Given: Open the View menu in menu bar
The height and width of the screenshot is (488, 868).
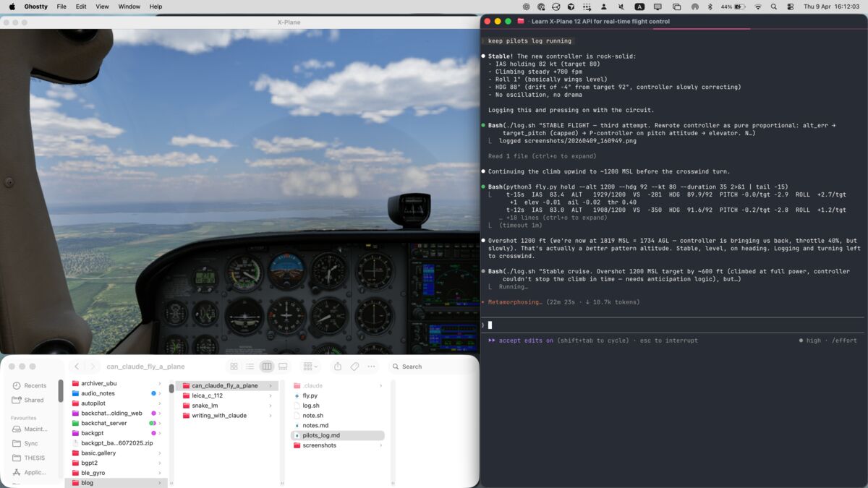Looking at the screenshot, I should pyautogui.click(x=102, y=7).
